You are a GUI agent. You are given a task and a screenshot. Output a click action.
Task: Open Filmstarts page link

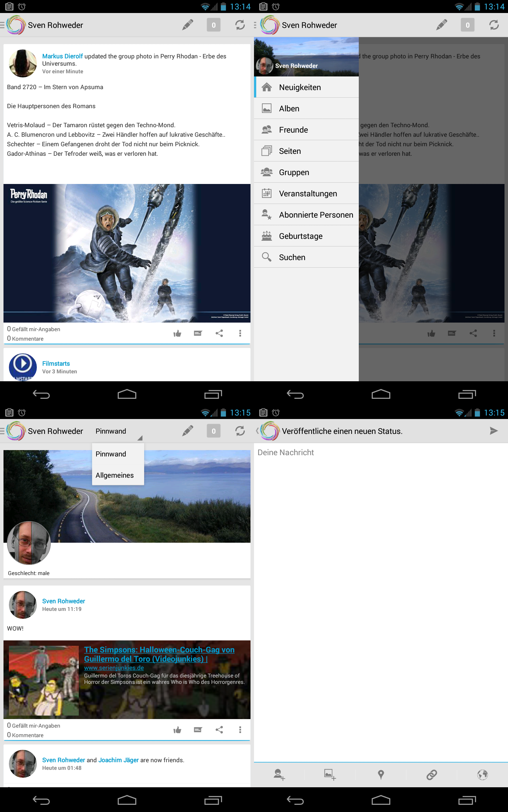[56, 363]
